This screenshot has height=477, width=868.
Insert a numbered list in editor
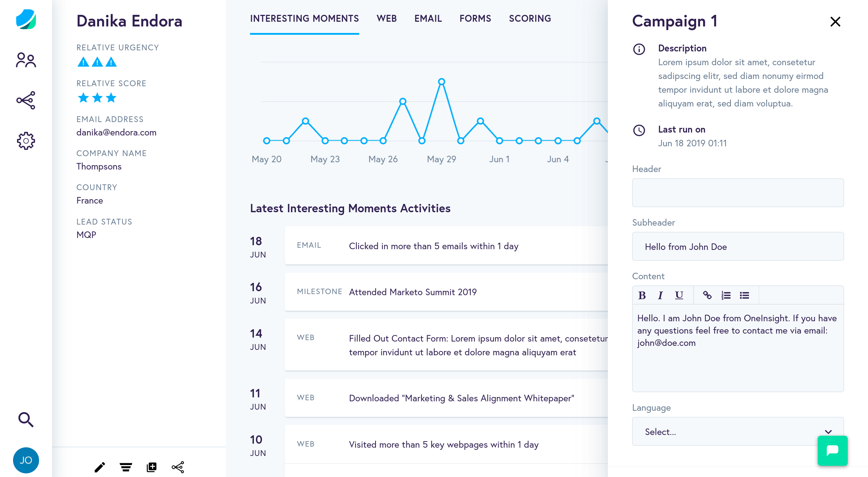[x=726, y=296]
